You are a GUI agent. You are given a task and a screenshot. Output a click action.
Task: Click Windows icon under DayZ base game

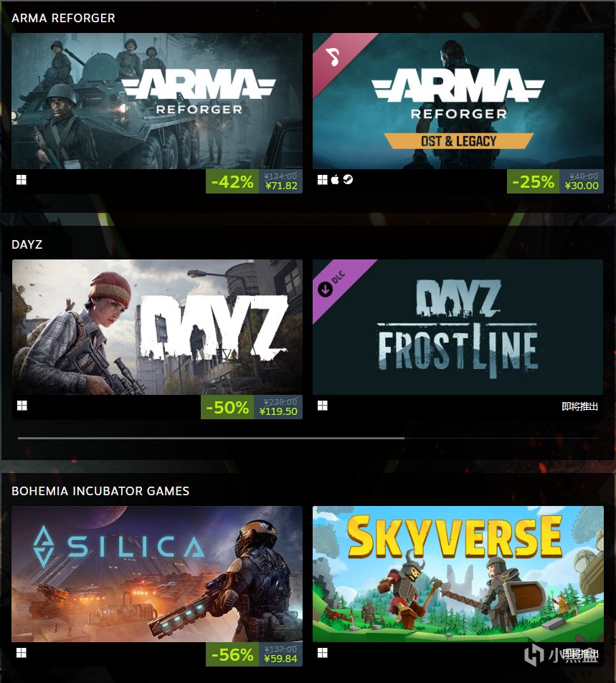pos(22,406)
